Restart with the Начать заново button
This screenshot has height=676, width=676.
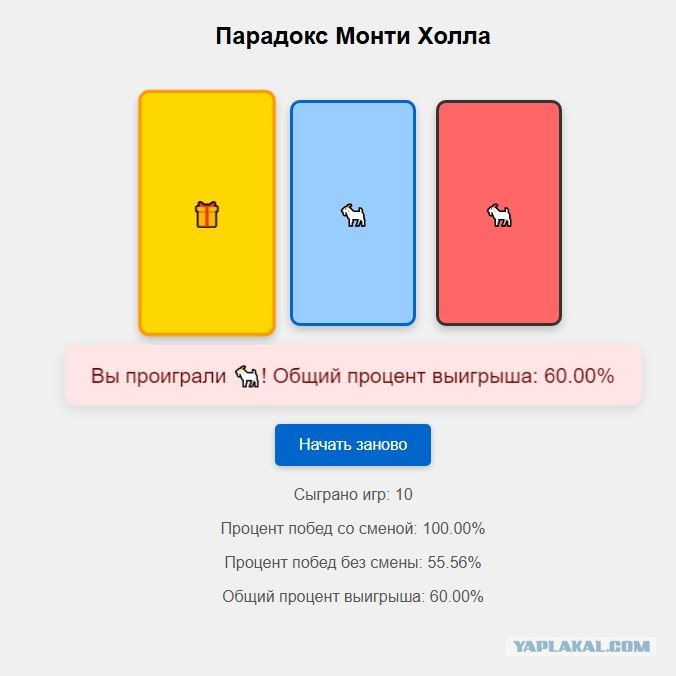353,444
